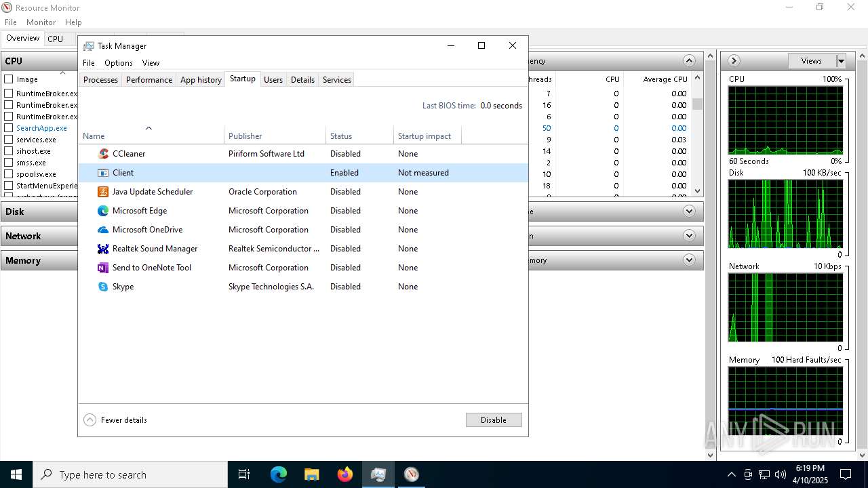Expand the Network section chevron
Screen dimensions: 868x488
[689, 236]
